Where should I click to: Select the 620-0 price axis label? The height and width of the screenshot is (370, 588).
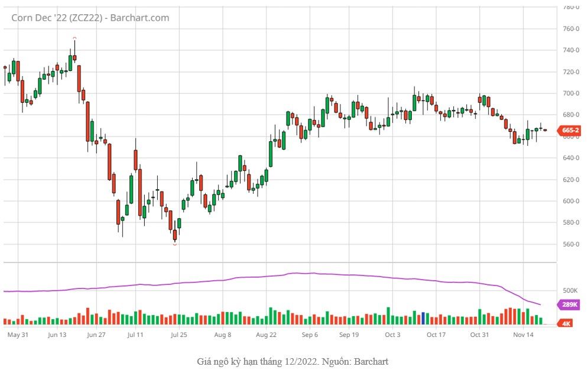pos(571,180)
